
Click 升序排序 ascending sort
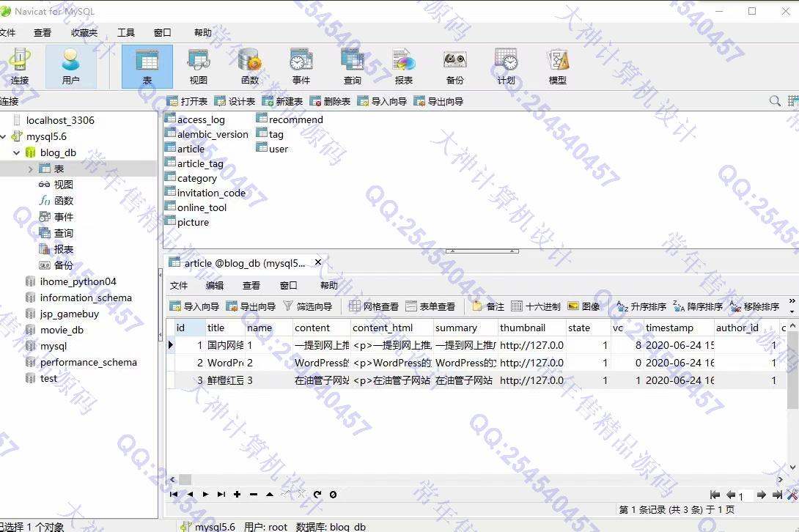[641, 306]
